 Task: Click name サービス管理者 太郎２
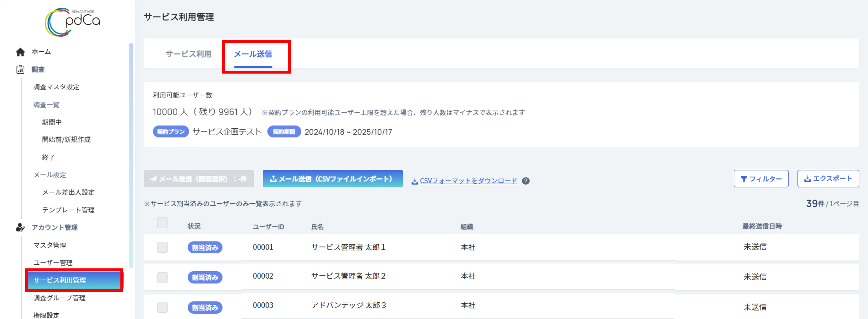pos(348,276)
